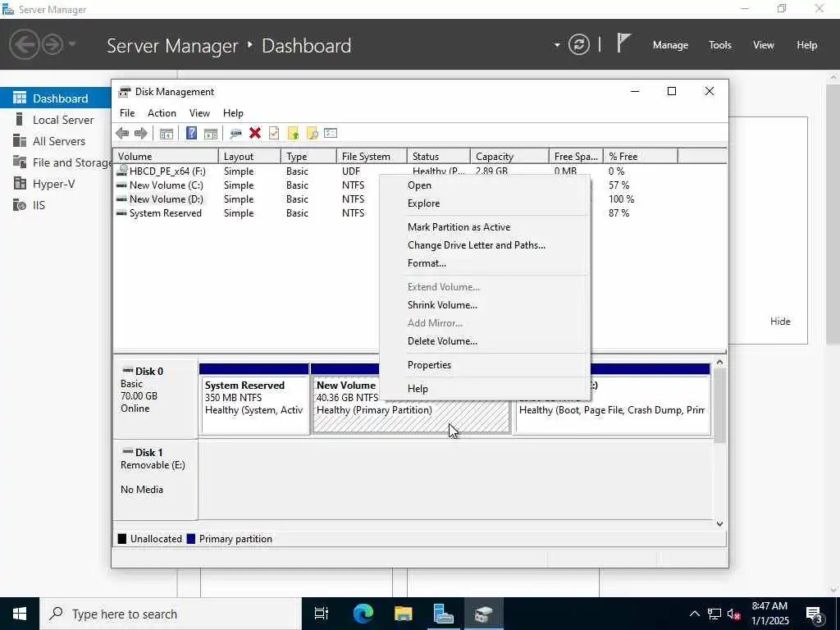Select Change Drive Letter and Paths
Screen dimensions: 840x630
[477, 245]
